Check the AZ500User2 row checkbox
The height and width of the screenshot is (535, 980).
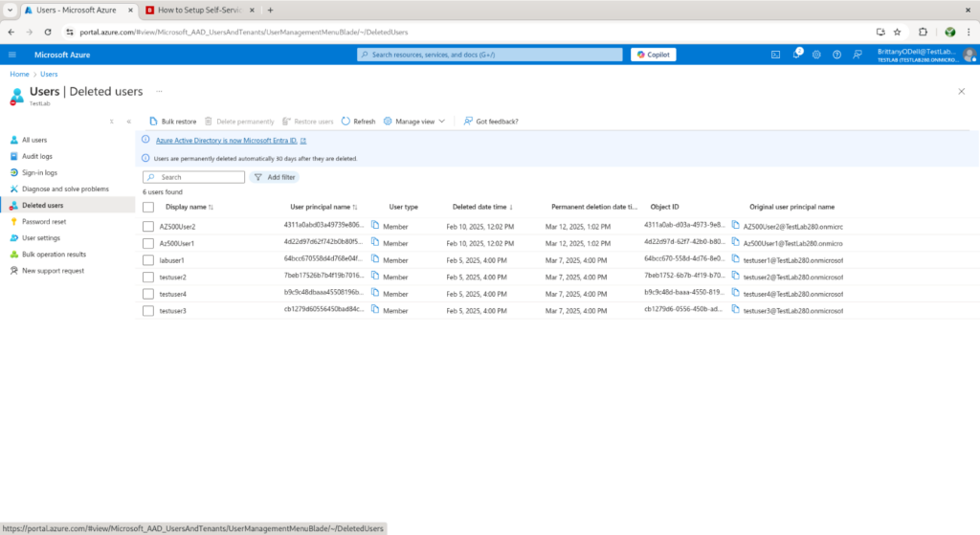(x=148, y=226)
